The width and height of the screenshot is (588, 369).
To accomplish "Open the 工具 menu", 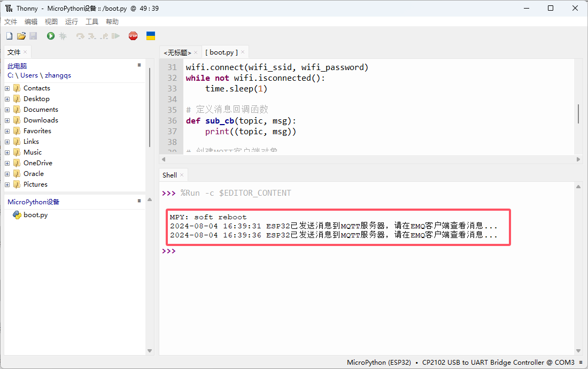I will [x=92, y=22].
